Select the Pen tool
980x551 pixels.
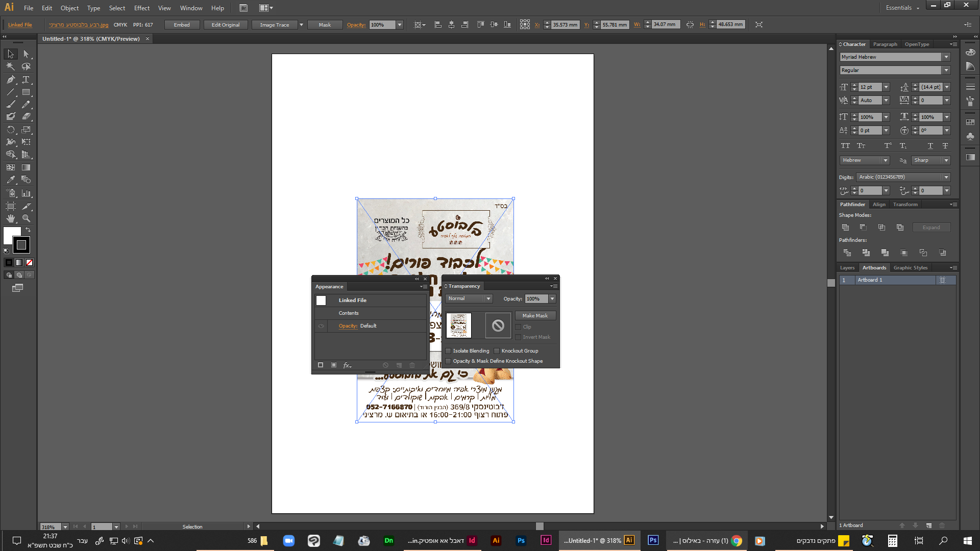tap(11, 80)
